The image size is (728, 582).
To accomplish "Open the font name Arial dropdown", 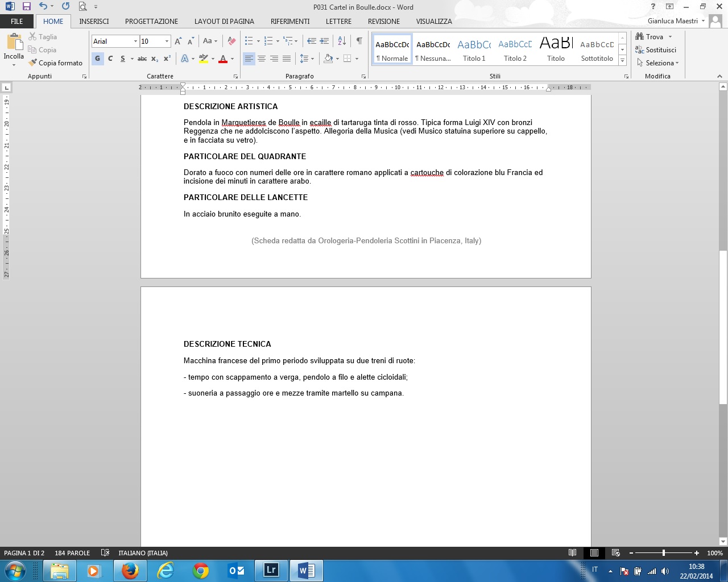I will pyautogui.click(x=135, y=41).
